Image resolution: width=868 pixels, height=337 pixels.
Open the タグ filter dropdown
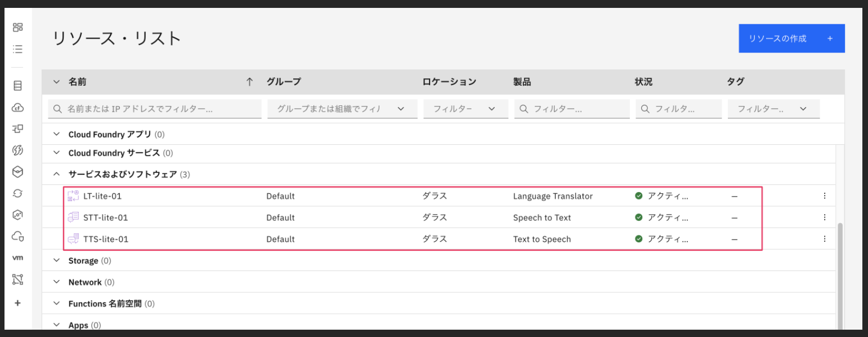tap(773, 109)
